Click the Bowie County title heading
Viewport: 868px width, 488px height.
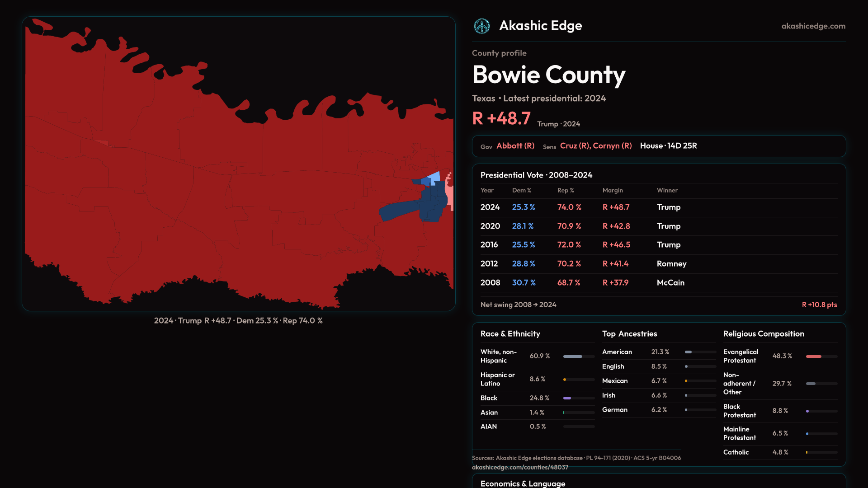coord(548,75)
